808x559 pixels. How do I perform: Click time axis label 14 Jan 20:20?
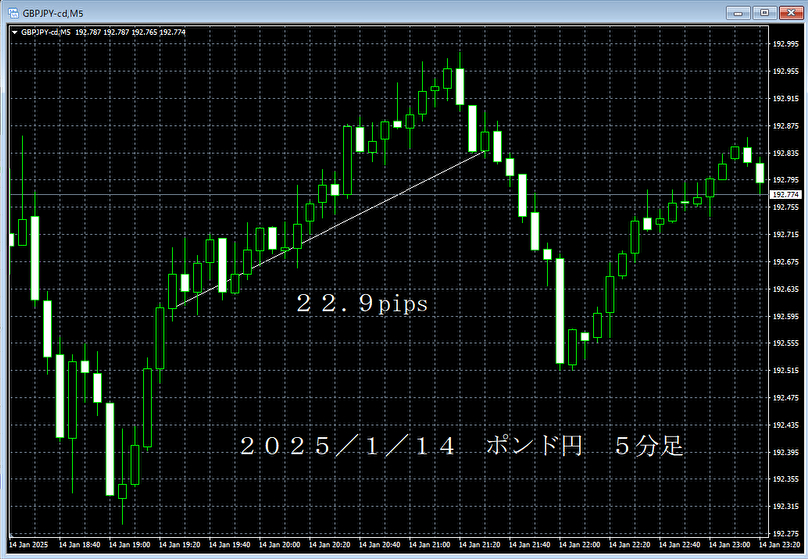pyautogui.click(x=329, y=545)
